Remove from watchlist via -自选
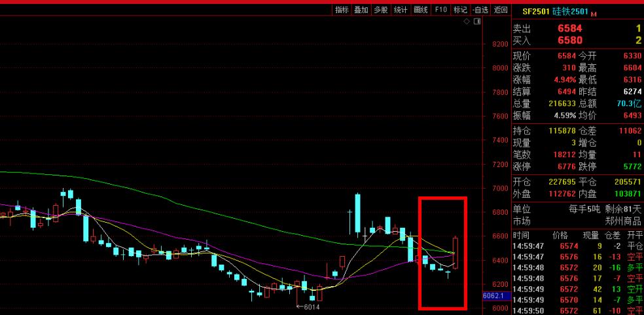 pos(480,10)
